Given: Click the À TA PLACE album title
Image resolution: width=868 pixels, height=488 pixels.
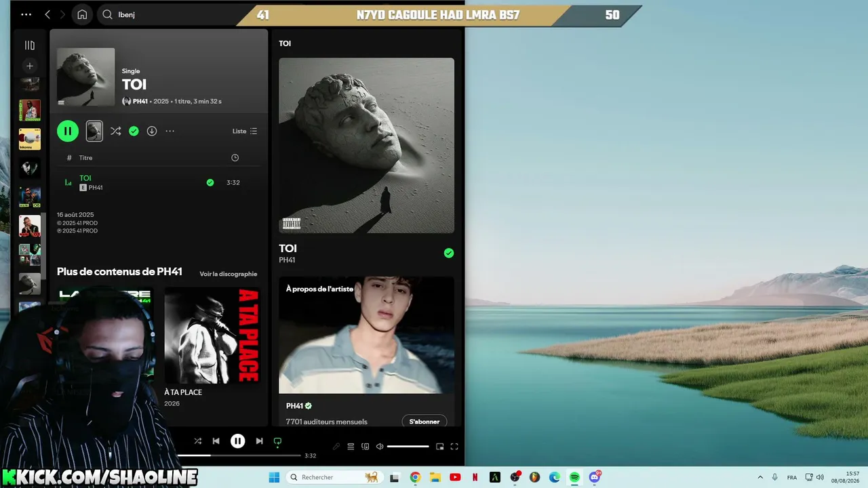Looking at the screenshot, I should [183, 392].
